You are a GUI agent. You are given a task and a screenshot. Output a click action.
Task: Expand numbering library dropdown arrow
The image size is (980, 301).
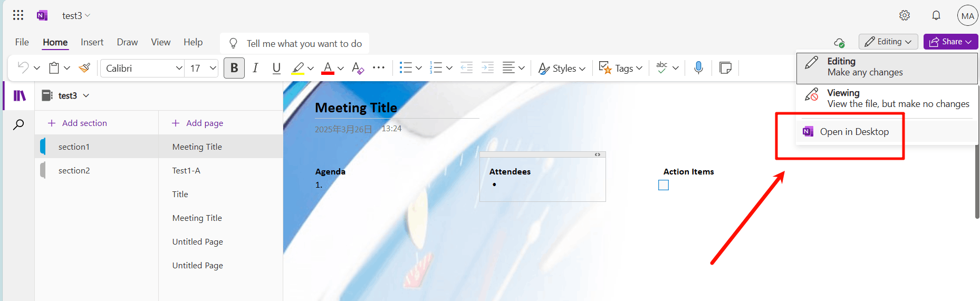[449, 68]
